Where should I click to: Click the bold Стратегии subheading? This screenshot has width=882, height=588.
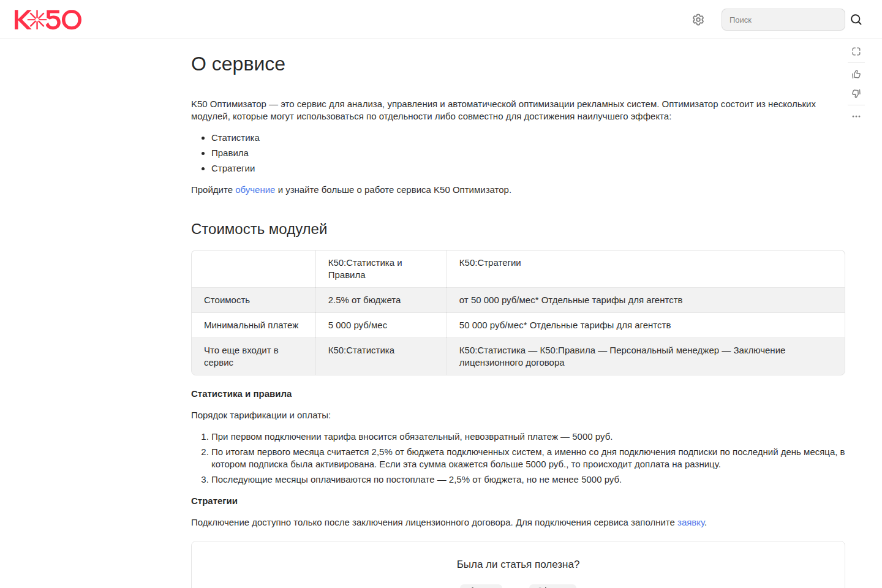(x=214, y=501)
